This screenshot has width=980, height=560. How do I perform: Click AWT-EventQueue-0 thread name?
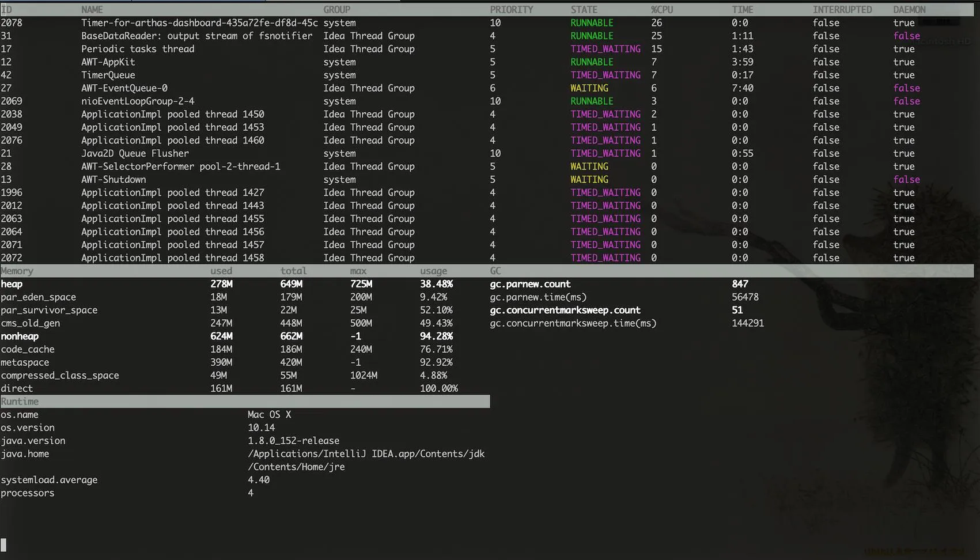(x=124, y=88)
